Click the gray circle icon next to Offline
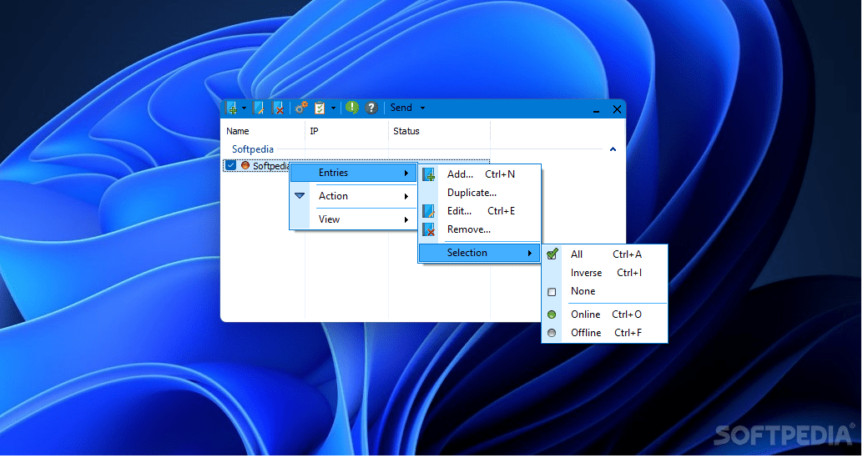Screen dimensions: 868x458 pyautogui.click(x=552, y=333)
